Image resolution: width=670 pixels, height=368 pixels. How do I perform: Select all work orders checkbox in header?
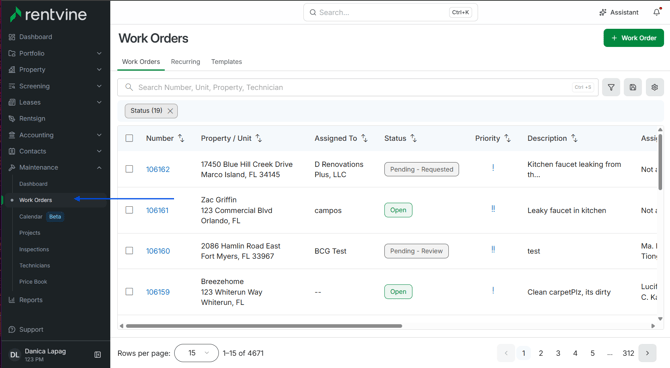click(x=129, y=138)
